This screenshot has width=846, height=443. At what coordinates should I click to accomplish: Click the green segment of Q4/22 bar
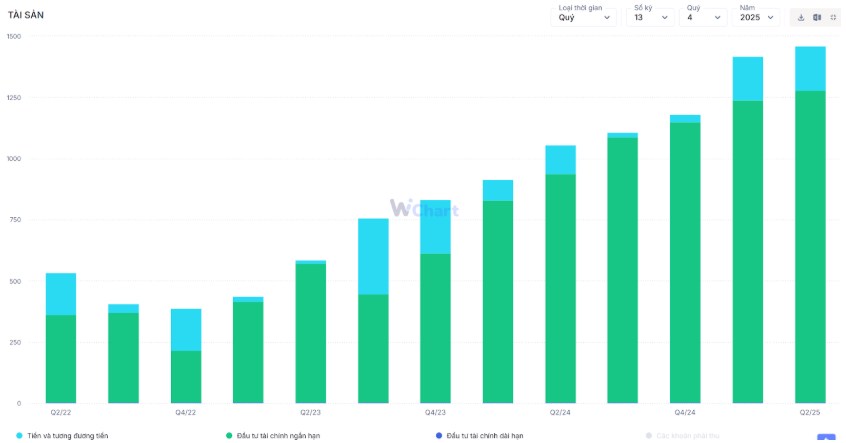(186, 377)
